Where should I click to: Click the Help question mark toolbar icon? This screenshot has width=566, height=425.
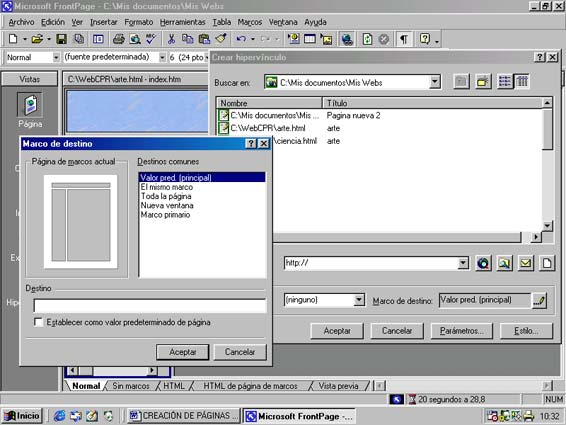[x=425, y=39]
